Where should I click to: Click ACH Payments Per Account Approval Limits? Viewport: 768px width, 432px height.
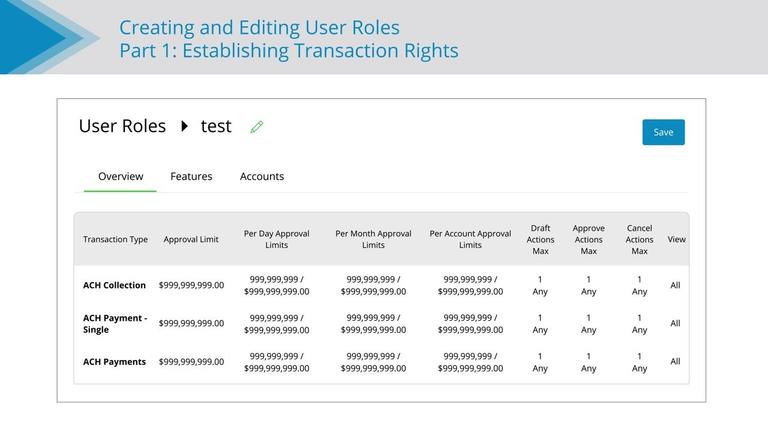pyautogui.click(x=470, y=362)
